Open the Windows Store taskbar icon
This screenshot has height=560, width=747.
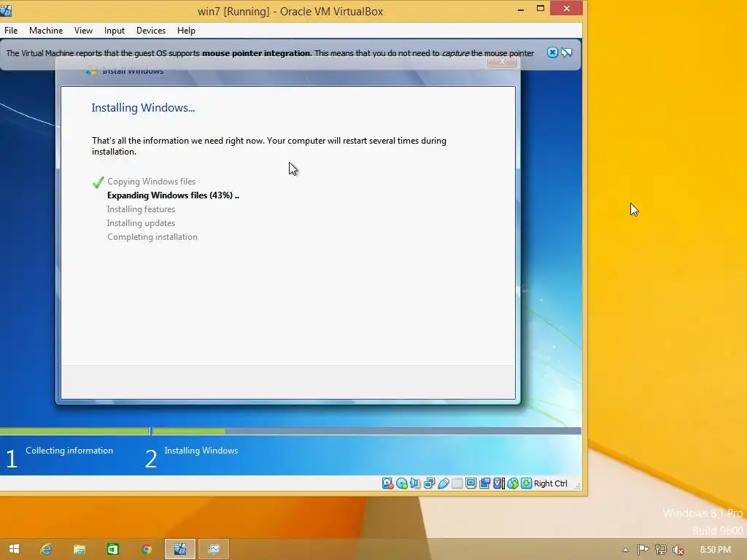[113, 549]
